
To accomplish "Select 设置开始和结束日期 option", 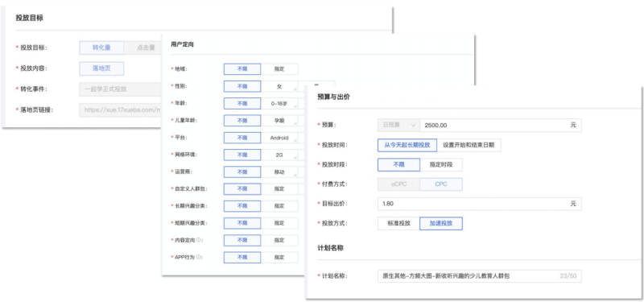I will pyautogui.click(x=469, y=145).
